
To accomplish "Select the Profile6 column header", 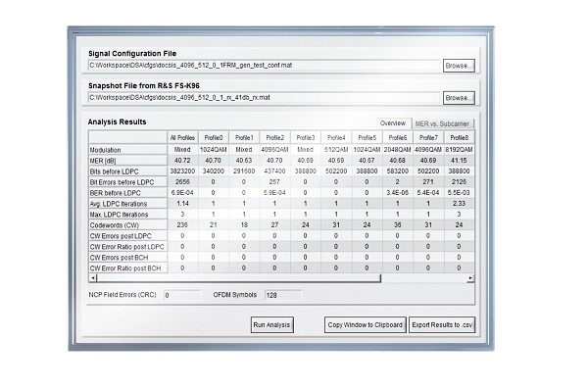I will [x=398, y=138].
